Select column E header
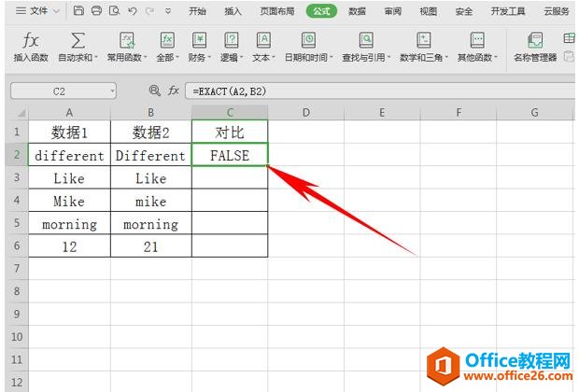 (x=382, y=113)
